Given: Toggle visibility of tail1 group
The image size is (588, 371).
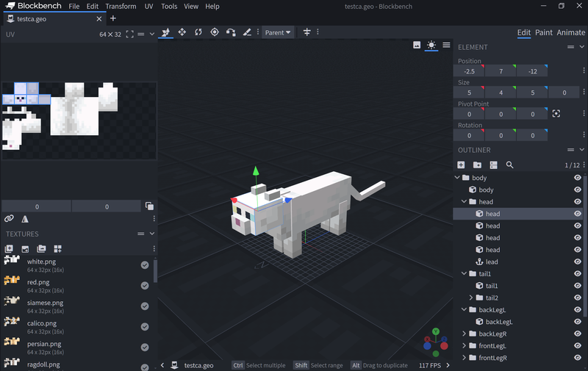Looking at the screenshot, I should tap(578, 273).
